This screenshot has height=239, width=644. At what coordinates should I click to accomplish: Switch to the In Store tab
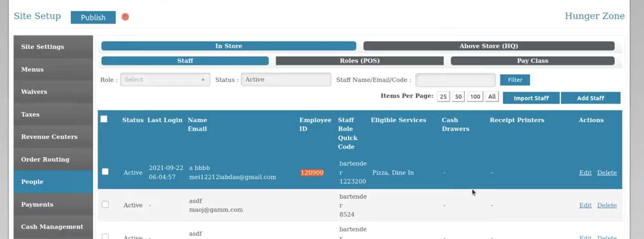tap(229, 46)
